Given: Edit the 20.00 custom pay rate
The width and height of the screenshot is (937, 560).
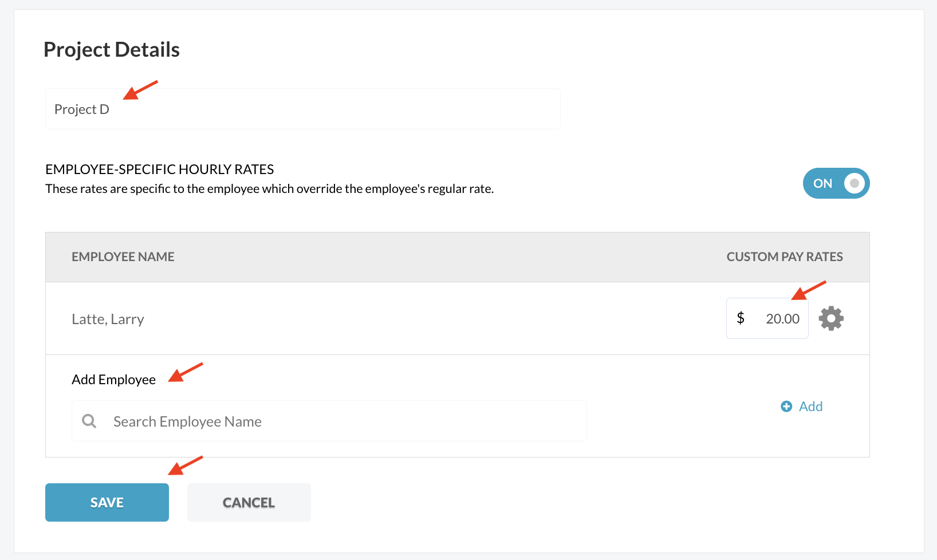Looking at the screenshot, I should (767, 318).
